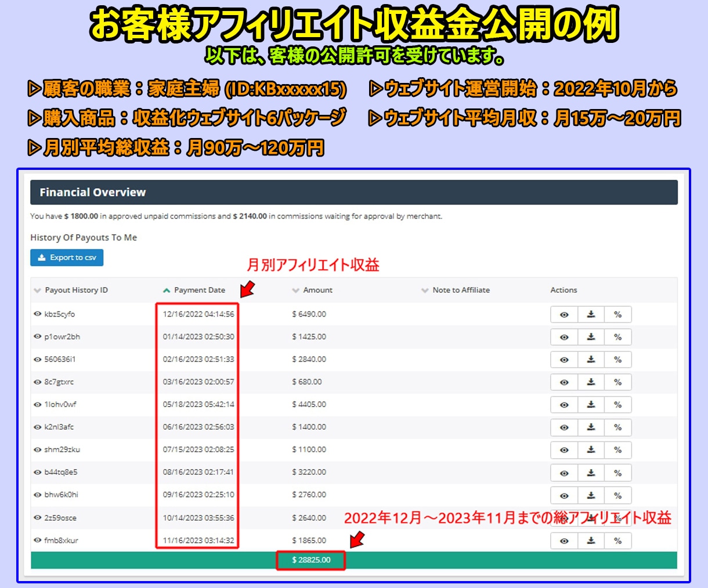
Task: Click the History Of Payouts To Me heading
Action: [84, 237]
